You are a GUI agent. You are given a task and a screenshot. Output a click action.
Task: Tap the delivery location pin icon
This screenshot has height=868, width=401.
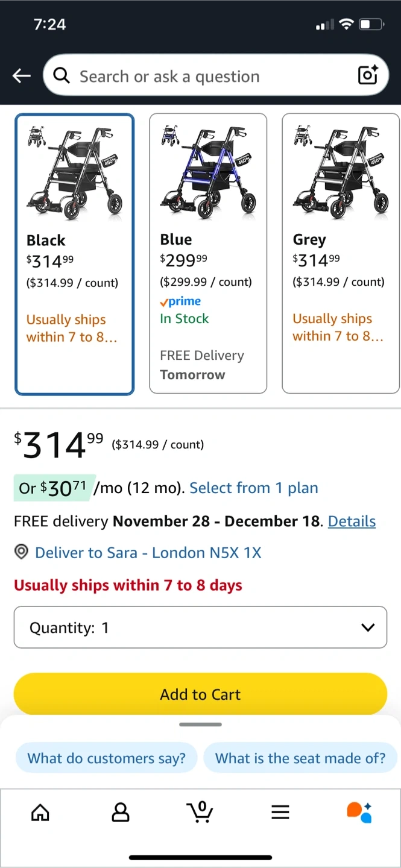pos(22,552)
